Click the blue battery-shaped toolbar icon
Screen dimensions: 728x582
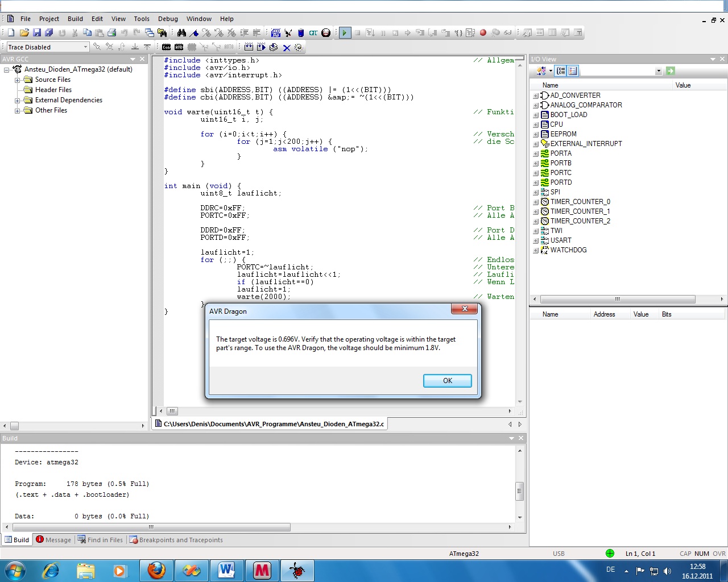click(x=301, y=33)
